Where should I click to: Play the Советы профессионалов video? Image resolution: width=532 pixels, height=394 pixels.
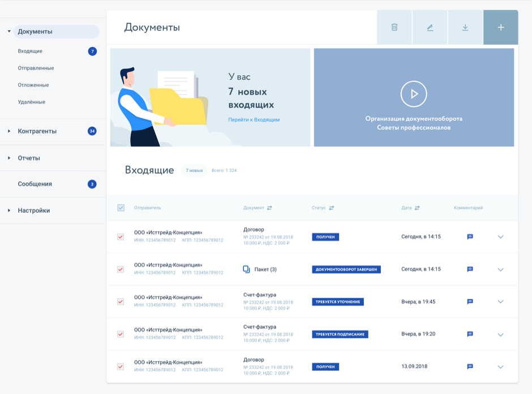click(x=414, y=94)
